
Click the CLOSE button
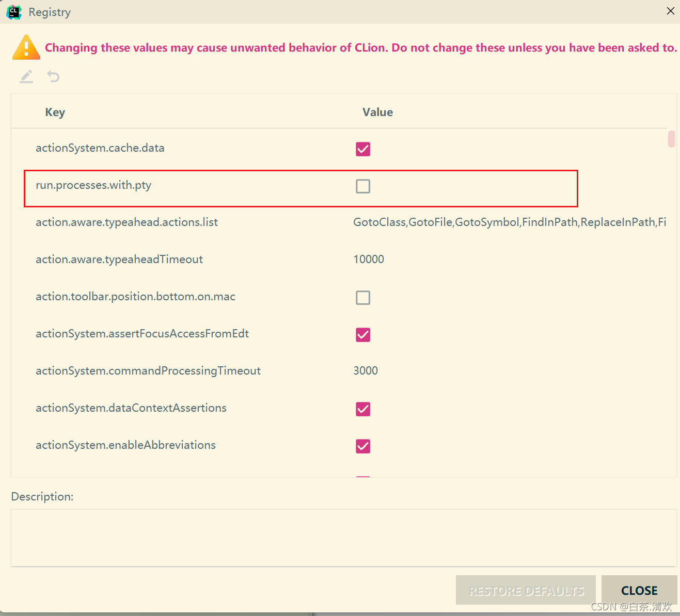point(639,590)
